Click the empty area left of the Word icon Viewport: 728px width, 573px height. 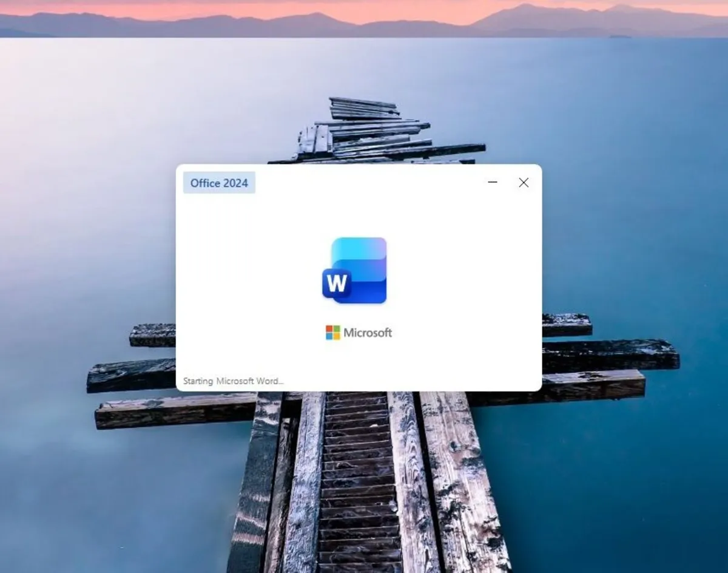(255, 271)
